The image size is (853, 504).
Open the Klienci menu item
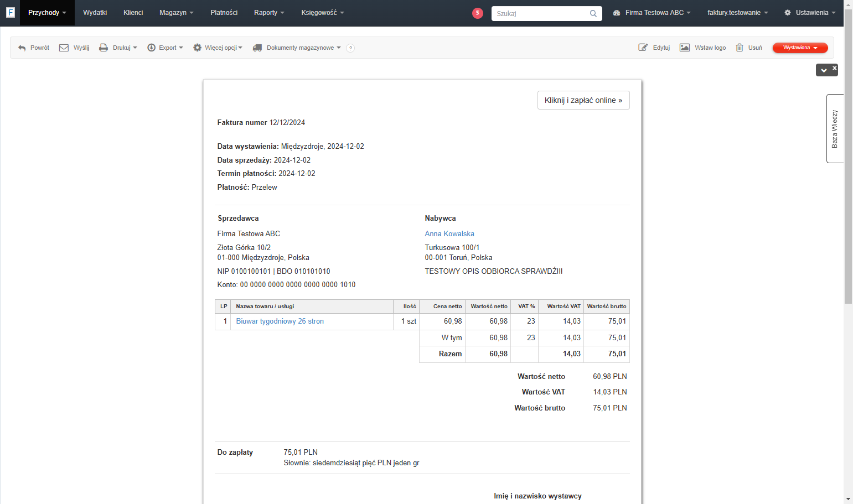(x=133, y=13)
